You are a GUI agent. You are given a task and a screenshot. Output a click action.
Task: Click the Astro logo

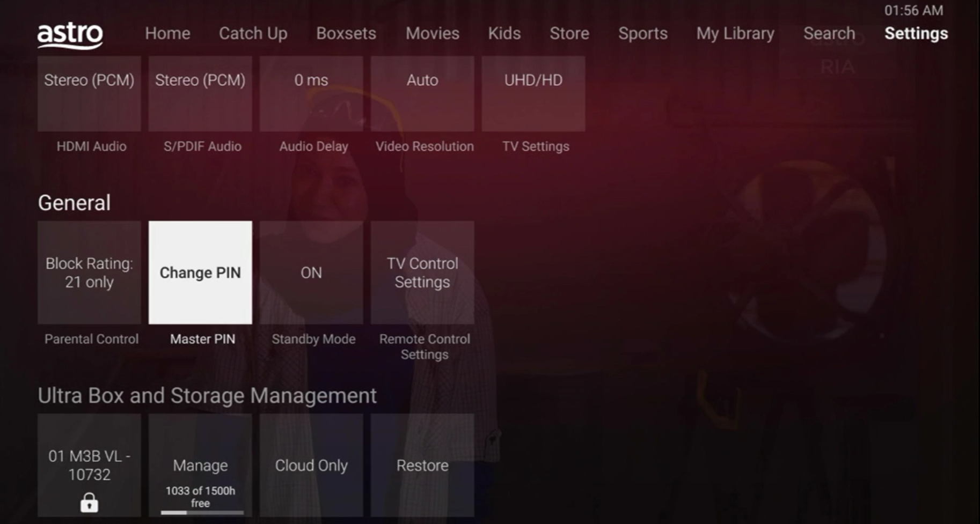coord(70,35)
